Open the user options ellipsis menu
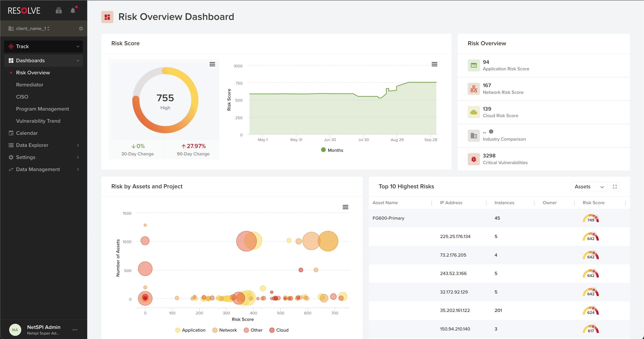 coord(75,330)
